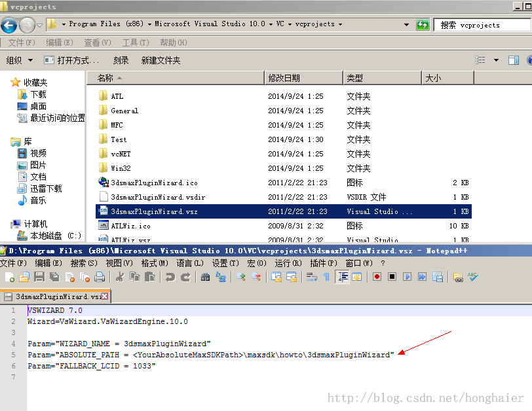Copy selection using the Copy toolbar icon
532x411 pixels.
click(135, 277)
